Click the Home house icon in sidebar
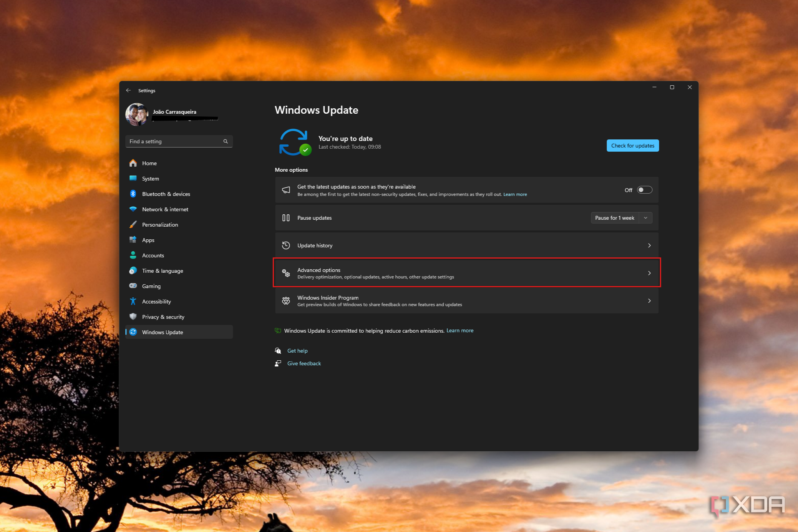The image size is (798, 532). pos(133,163)
